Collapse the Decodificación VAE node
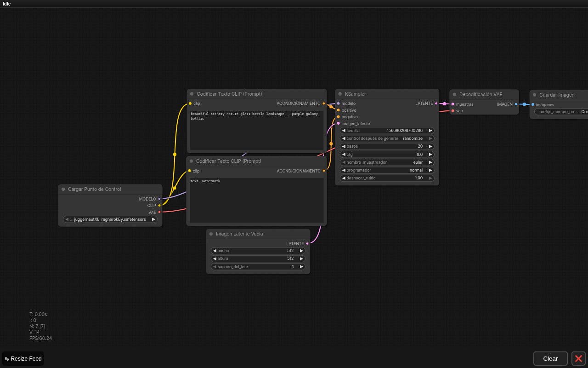588x368 pixels. coord(454,94)
